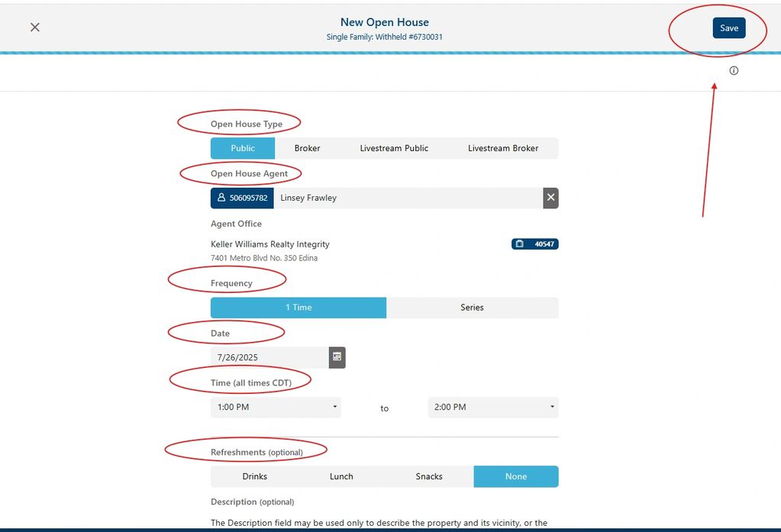Click Single Family: Withheld #6730031 subtitle
Screen dimensions: 781x532
[385, 37]
